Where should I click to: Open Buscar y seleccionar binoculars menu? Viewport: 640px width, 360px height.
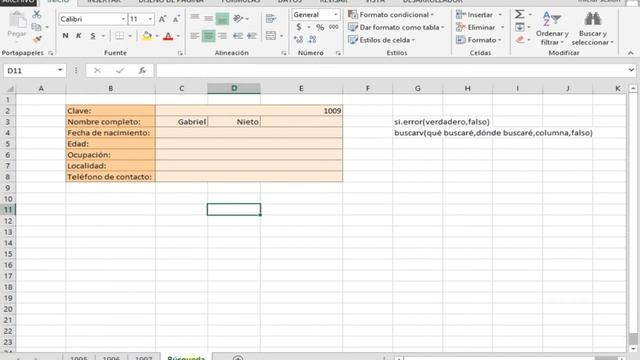593,29
